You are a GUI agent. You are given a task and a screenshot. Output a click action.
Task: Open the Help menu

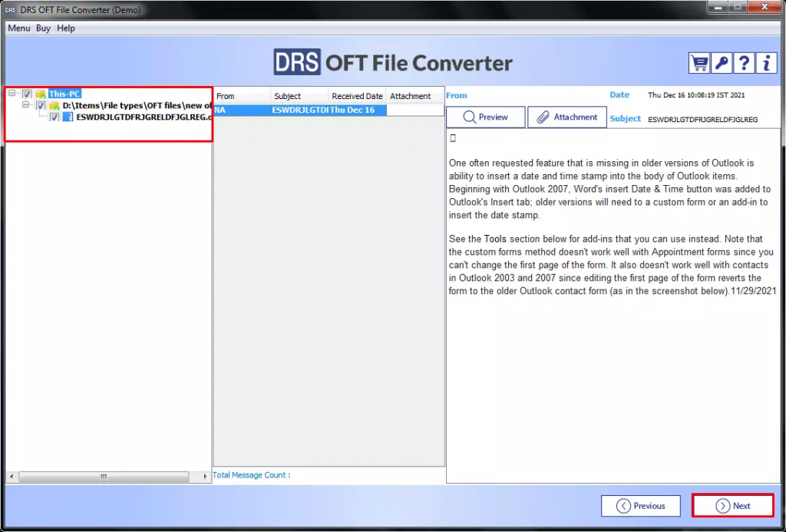66,28
